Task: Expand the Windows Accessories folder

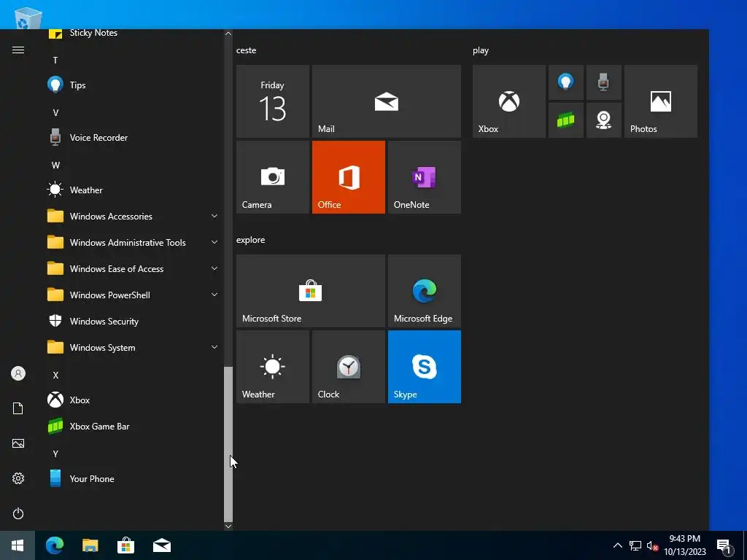Action: tap(133, 216)
